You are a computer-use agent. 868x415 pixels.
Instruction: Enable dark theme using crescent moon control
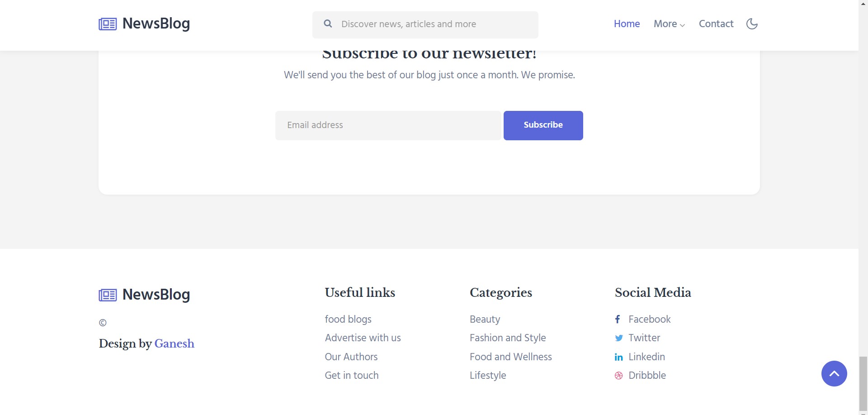coord(751,24)
